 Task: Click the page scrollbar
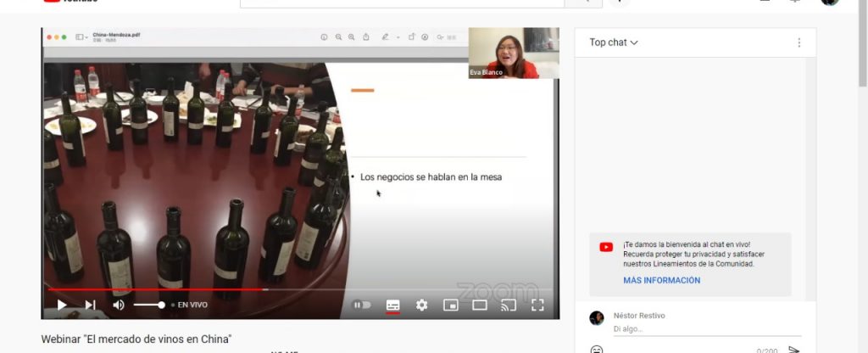(863, 43)
